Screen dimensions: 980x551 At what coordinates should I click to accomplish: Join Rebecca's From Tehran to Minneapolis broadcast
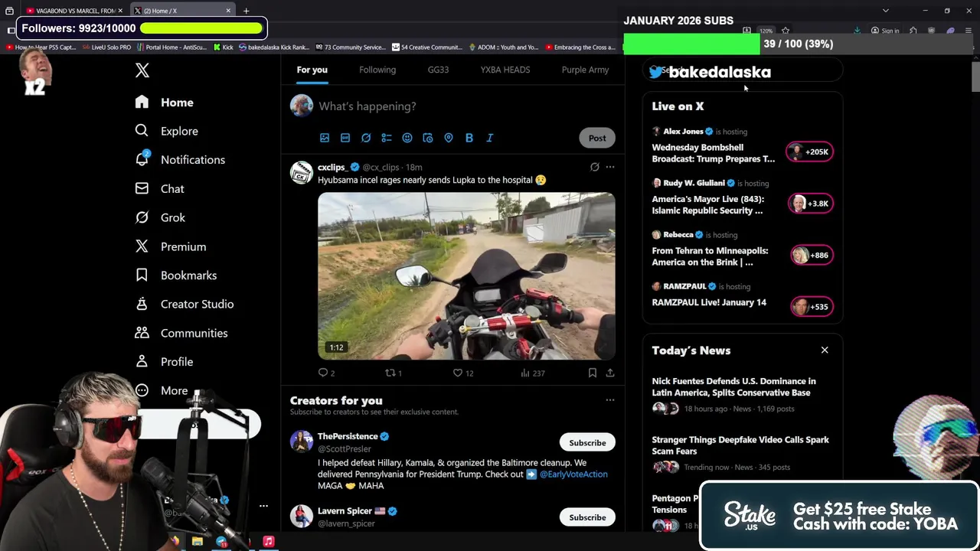[x=710, y=256]
